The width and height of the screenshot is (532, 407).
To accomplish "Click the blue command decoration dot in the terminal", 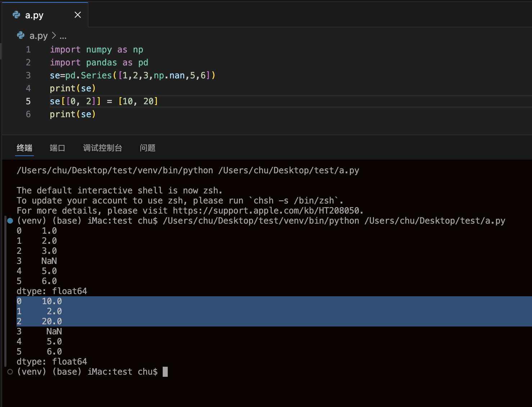I will click(x=10, y=221).
